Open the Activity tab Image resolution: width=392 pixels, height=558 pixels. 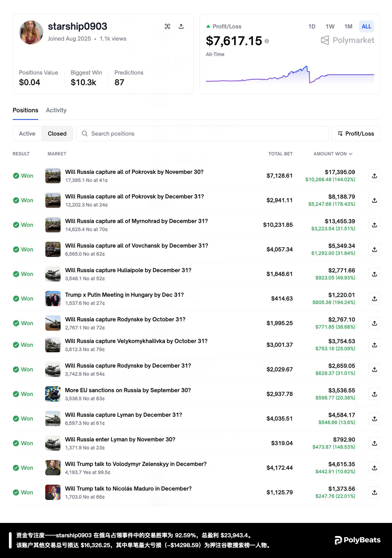[56, 110]
